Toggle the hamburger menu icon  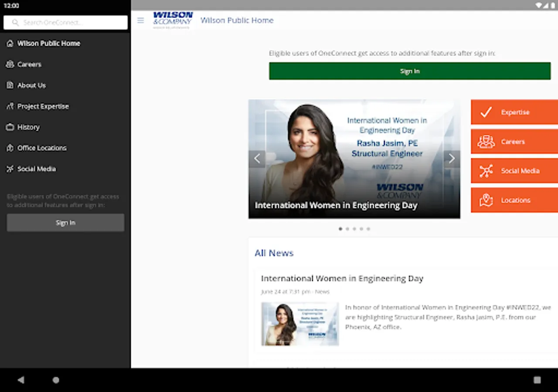(140, 20)
